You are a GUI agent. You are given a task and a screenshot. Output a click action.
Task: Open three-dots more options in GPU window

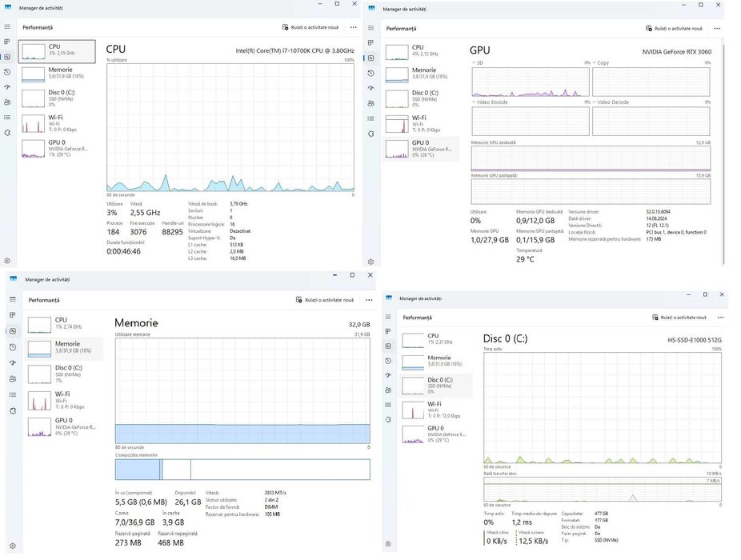[717, 28]
